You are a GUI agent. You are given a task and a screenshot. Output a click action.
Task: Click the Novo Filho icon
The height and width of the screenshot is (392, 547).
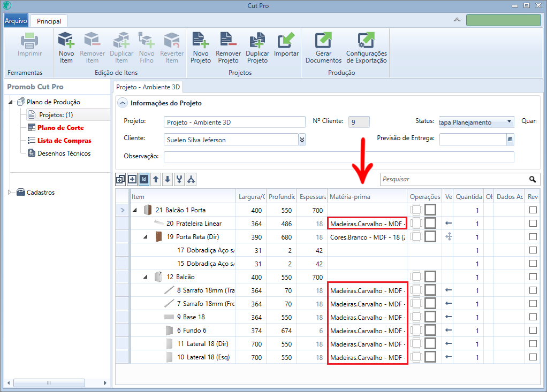pyautogui.click(x=147, y=40)
